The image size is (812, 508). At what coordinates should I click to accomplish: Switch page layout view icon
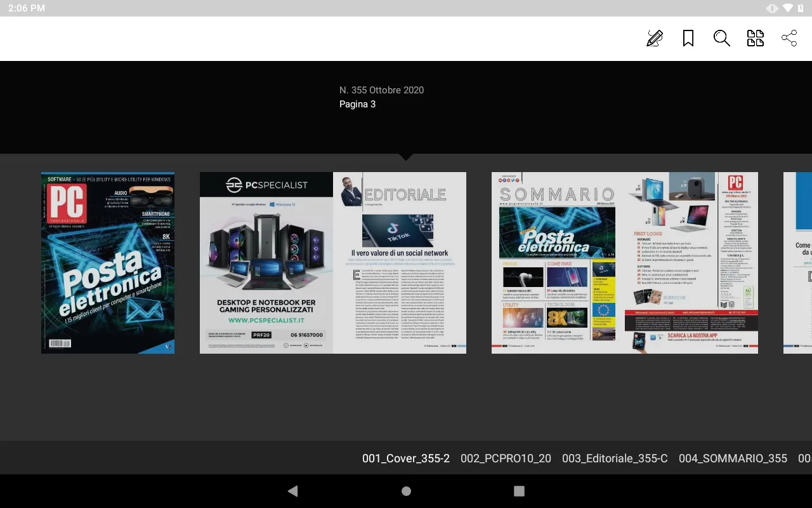pyautogui.click(x=756, y=39)
